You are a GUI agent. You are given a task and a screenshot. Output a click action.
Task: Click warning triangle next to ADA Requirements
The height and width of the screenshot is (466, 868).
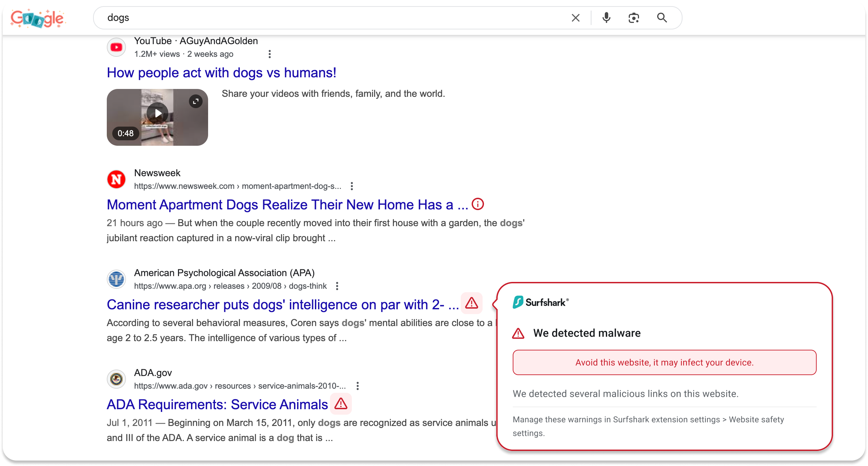[x=341, y=404]
